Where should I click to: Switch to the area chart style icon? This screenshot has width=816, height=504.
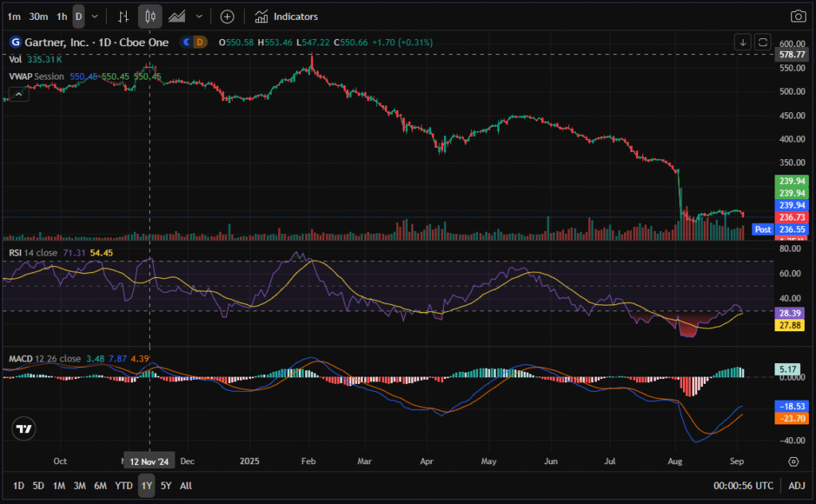(177, 16)
